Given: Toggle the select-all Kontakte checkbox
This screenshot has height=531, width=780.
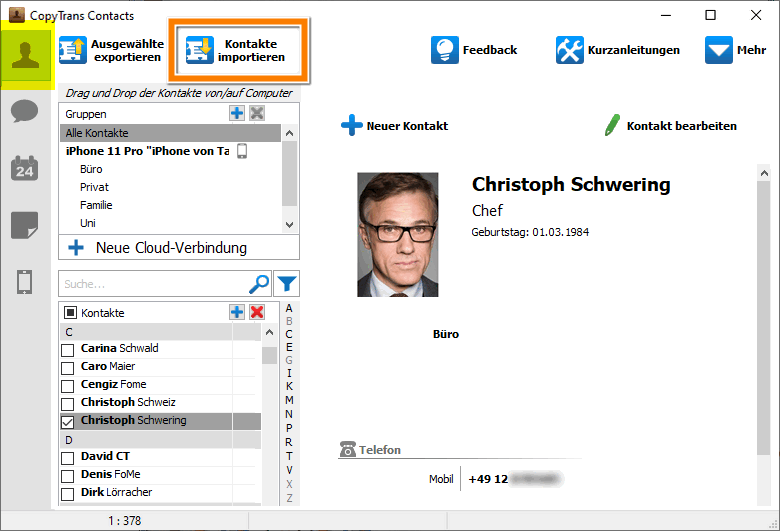Looking at the screenshot, I should [x=71, y=313].
